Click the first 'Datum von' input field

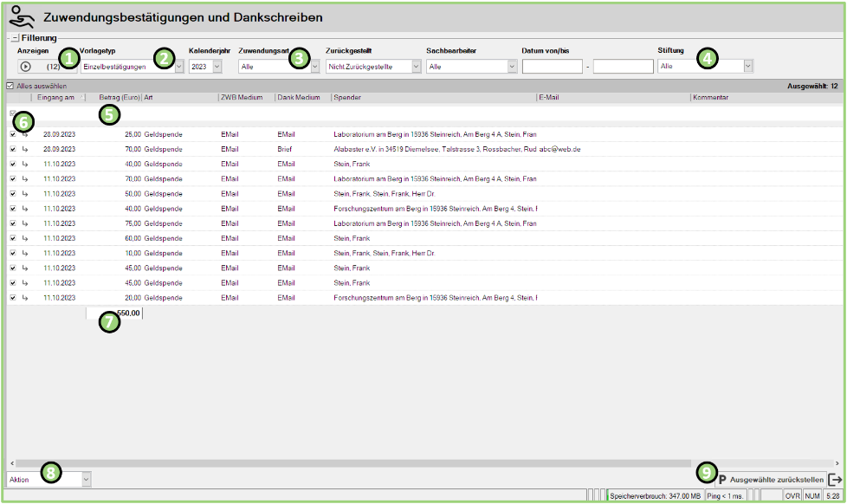coord(552,66)
